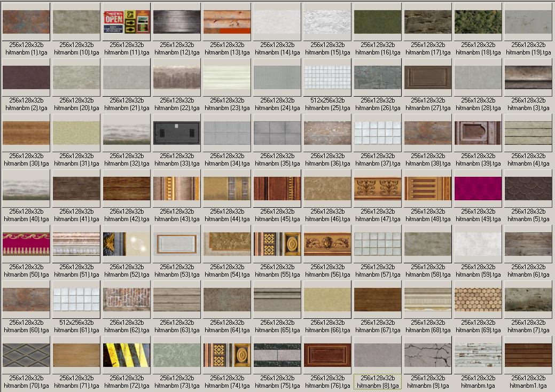
Task: Select hitmanbm (13).tga orange painted thumbnail
Action: point(227,22)
